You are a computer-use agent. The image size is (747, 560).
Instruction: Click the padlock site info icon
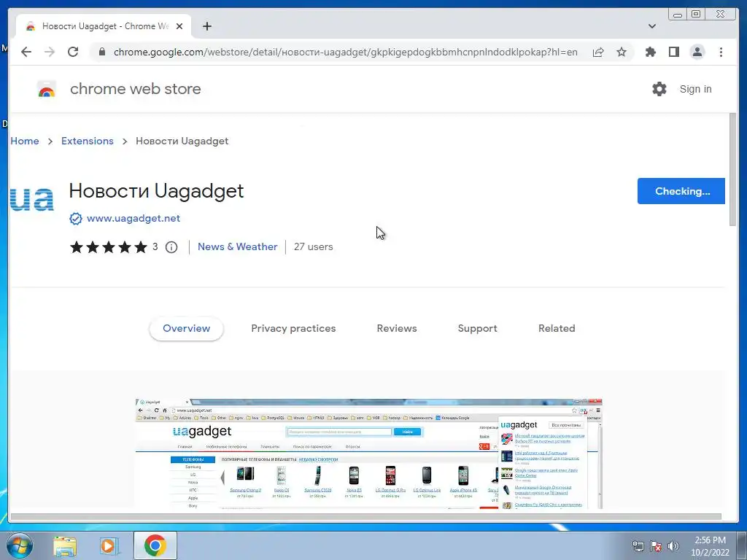tap(101, 52)
